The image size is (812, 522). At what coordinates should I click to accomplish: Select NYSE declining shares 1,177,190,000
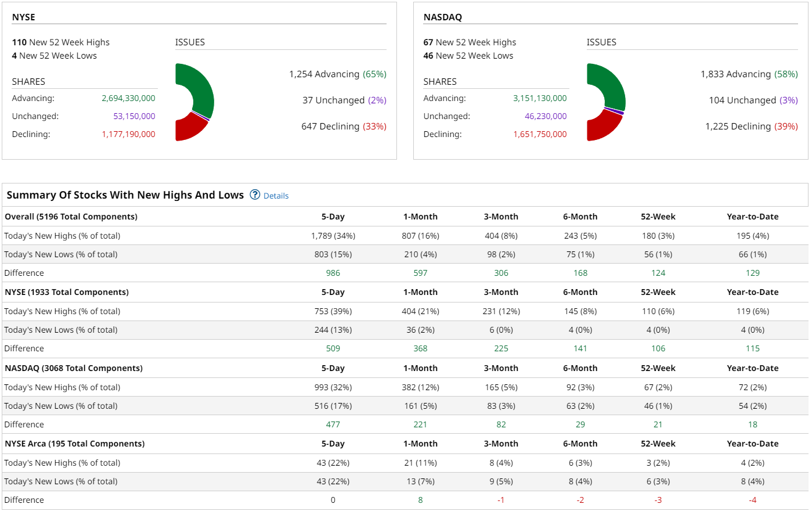pos(128,134)
